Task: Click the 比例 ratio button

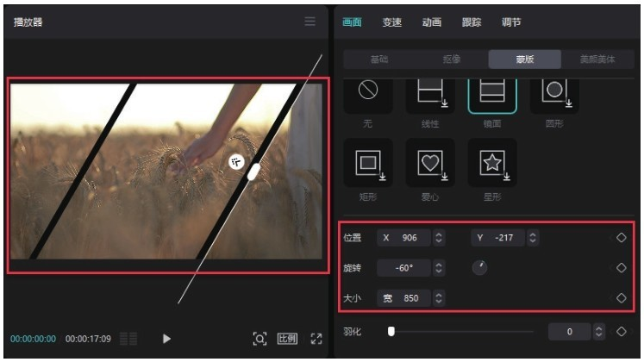Action: (x=287, y=339)
